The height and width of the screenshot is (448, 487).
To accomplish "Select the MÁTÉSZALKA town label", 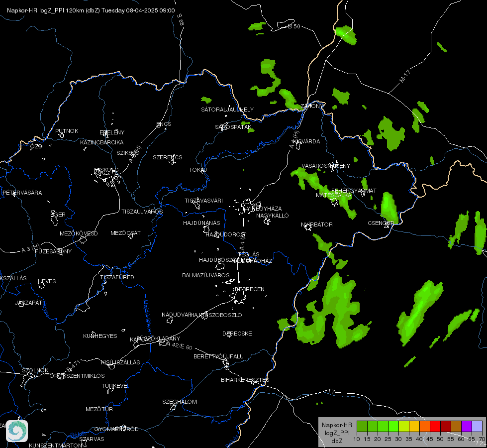I will point(334,195).
